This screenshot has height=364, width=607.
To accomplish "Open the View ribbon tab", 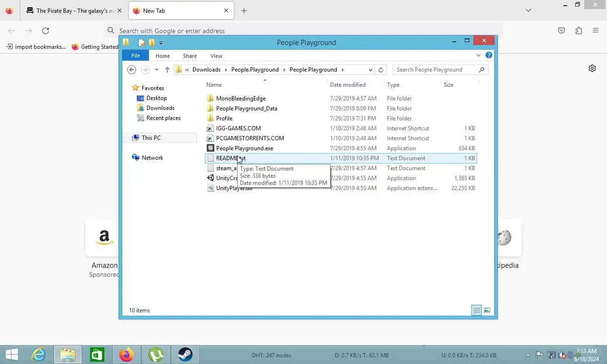I will point(216,55).
